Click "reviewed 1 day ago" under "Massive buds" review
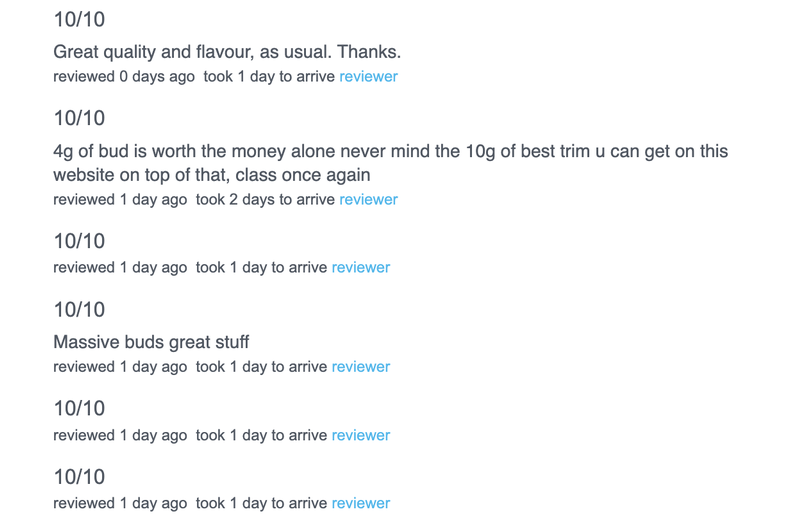Screen dimensions: 800x519 point(120,367)
